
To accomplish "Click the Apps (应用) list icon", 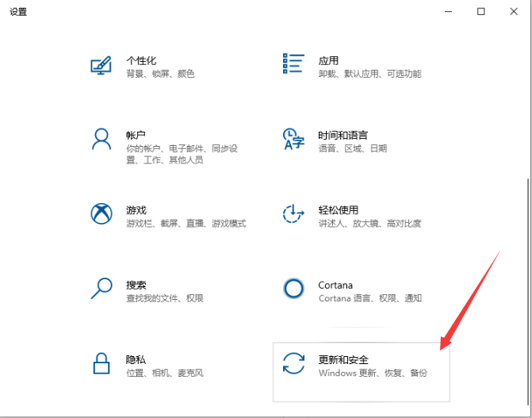I will 293,63.
